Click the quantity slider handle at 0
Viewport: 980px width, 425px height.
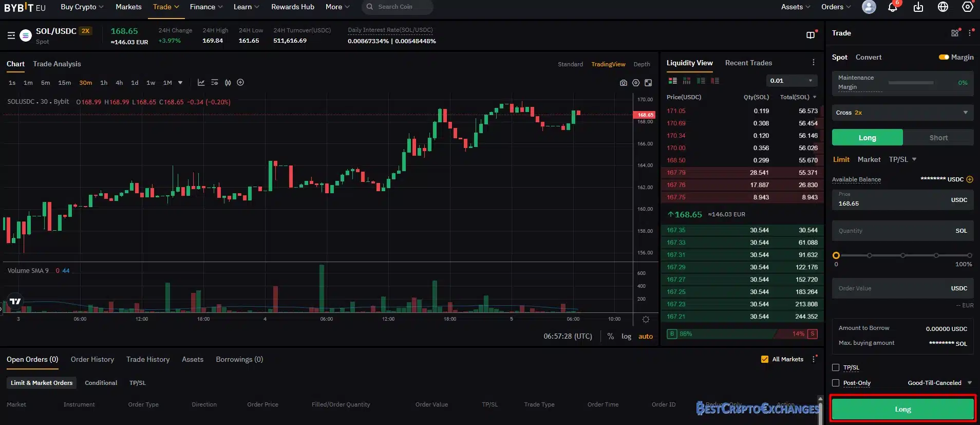[x=836, y=255]
